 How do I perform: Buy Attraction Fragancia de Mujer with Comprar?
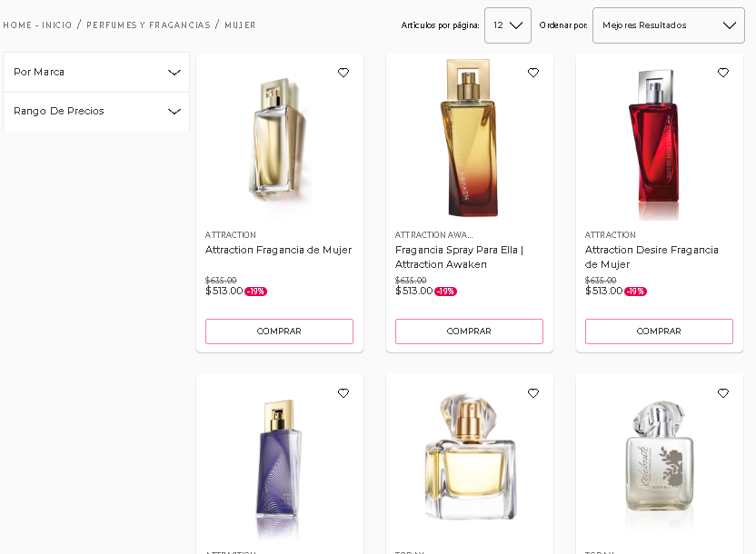pyautogui.click(x=279, y=331)
